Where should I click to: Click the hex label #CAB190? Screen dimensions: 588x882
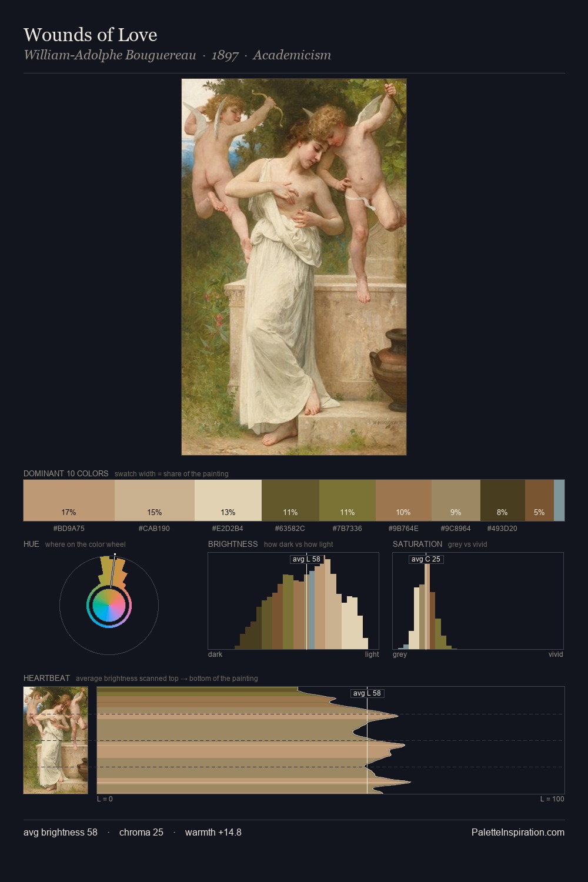[x=154, y=528]
